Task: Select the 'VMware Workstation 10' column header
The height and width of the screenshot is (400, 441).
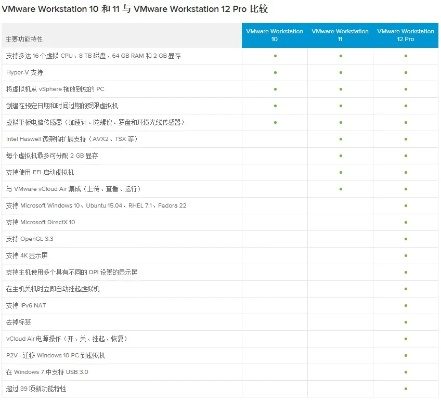Action: click(275, 35)
